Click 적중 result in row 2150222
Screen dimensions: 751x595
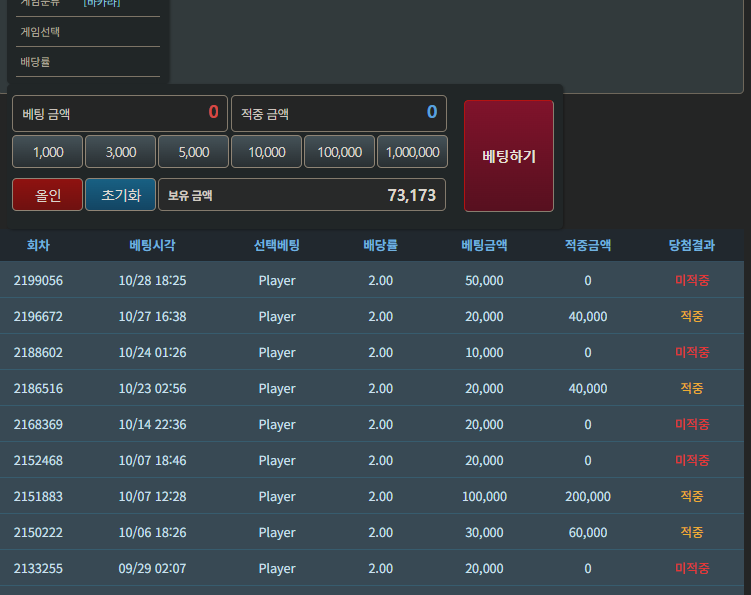pyautogui.click(x=692, y=532)
